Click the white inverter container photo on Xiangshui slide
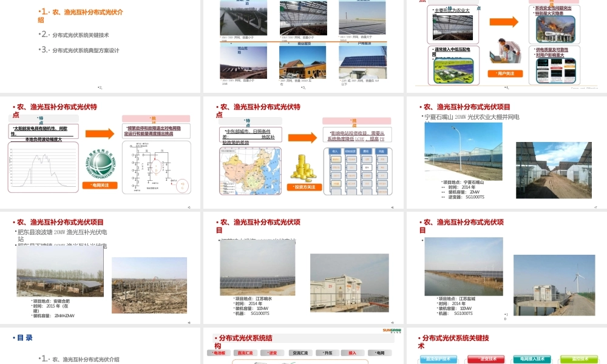This screenshot has width=607, height=364. point(349,283)
